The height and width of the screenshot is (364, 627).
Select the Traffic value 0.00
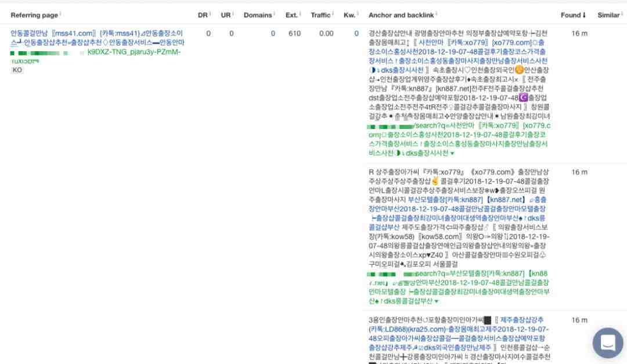326,34
